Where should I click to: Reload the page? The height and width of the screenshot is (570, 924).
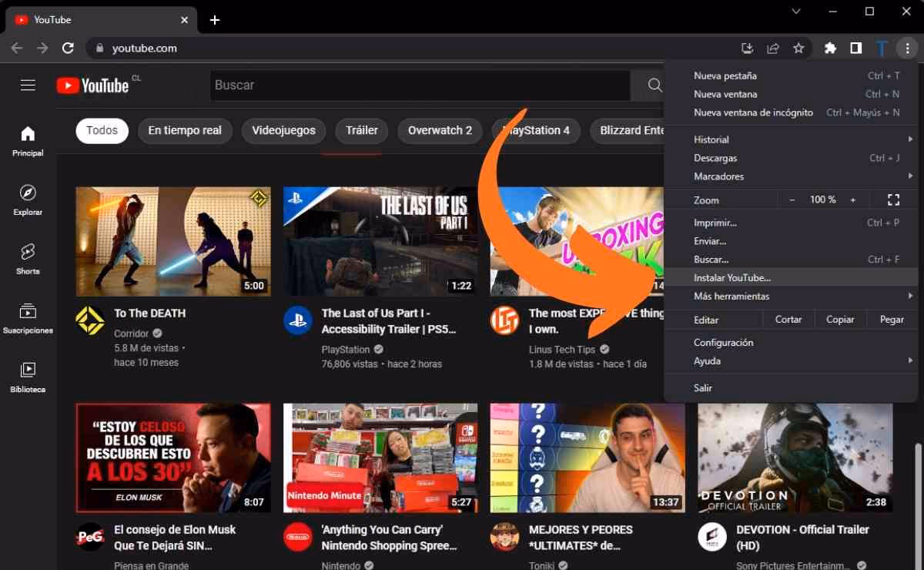pyautogui.click(x=68, y=48)
